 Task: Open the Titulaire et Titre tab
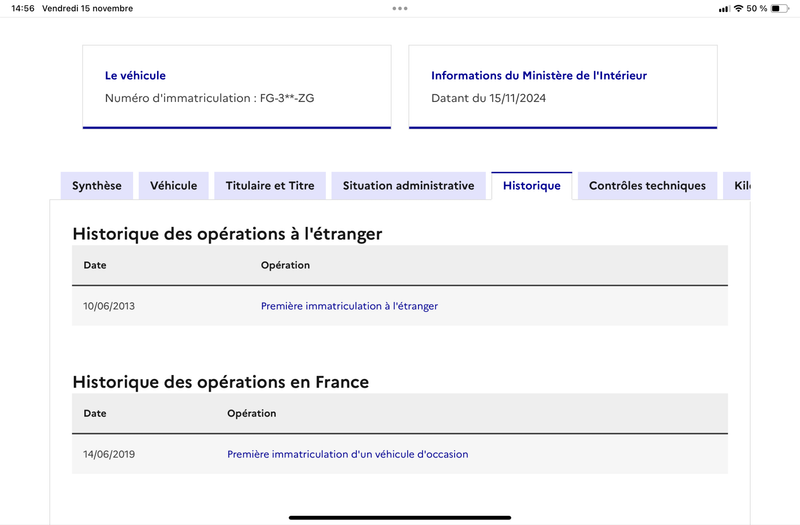coord(270,186)
